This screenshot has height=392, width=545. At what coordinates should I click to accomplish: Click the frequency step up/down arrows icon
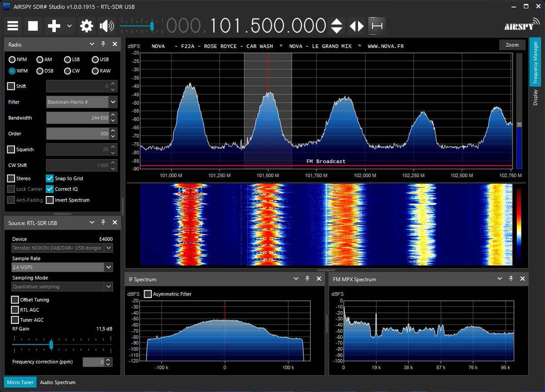(336, 26)
